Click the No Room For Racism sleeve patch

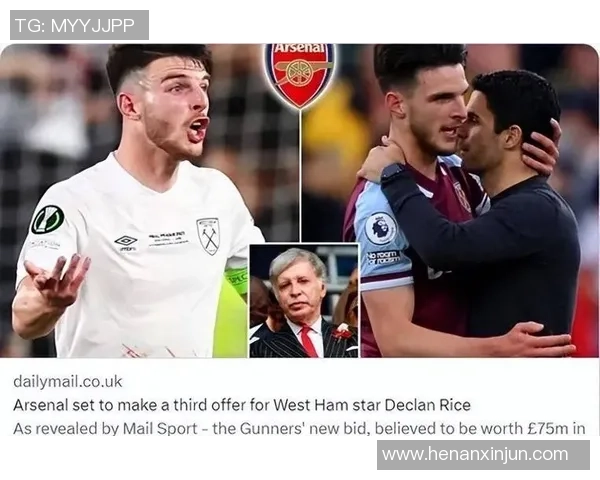click(383, 258)
